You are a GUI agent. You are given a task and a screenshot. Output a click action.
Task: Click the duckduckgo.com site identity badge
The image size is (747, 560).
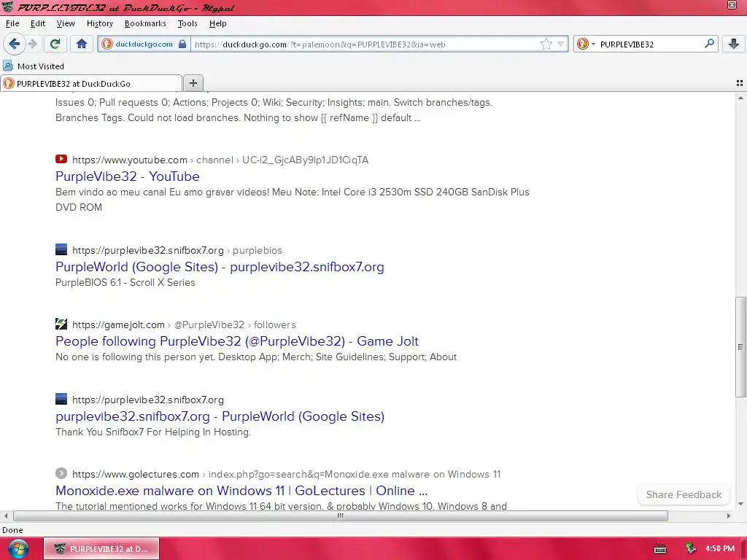(x=144, y=44)
